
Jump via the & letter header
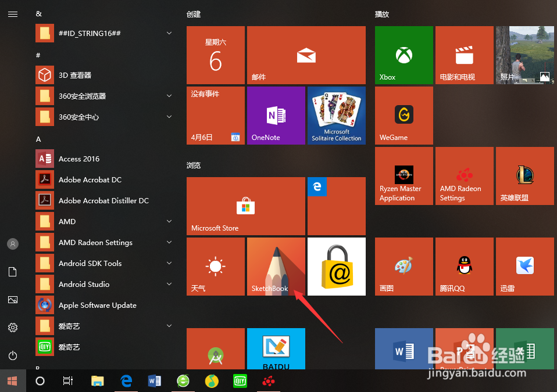pyautogui.click(x=39, y=14)
